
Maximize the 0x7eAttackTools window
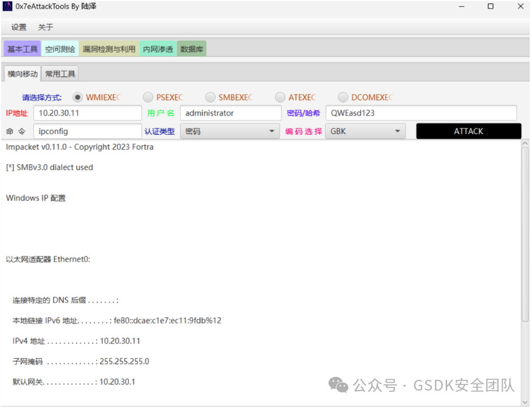491,6
